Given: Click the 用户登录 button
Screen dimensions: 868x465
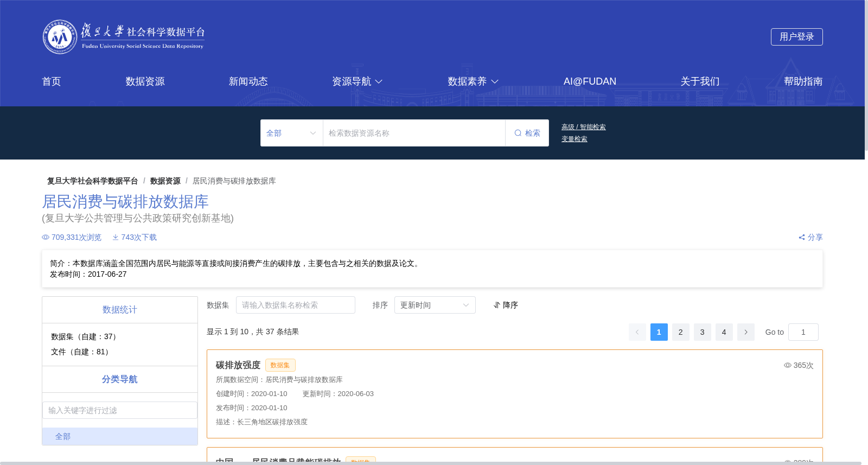Looking at the screenshot, I should 797,37.
